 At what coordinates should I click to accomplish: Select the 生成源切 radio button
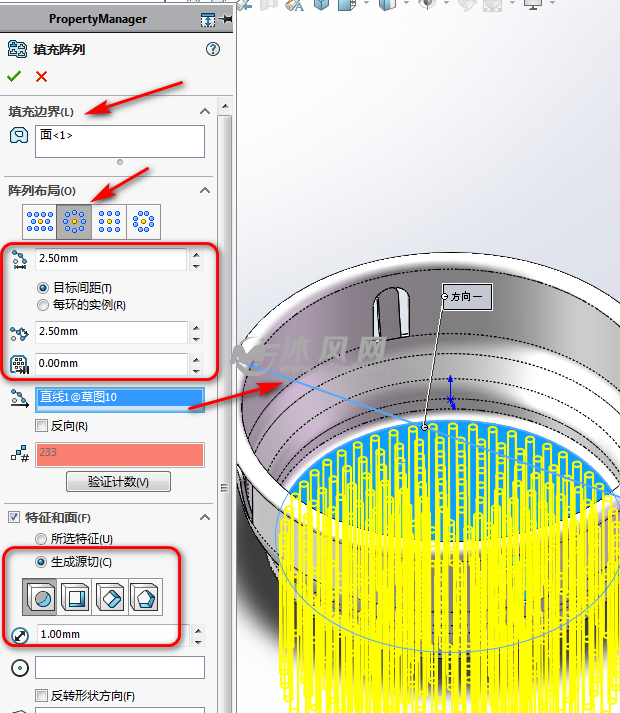(41, 562)
